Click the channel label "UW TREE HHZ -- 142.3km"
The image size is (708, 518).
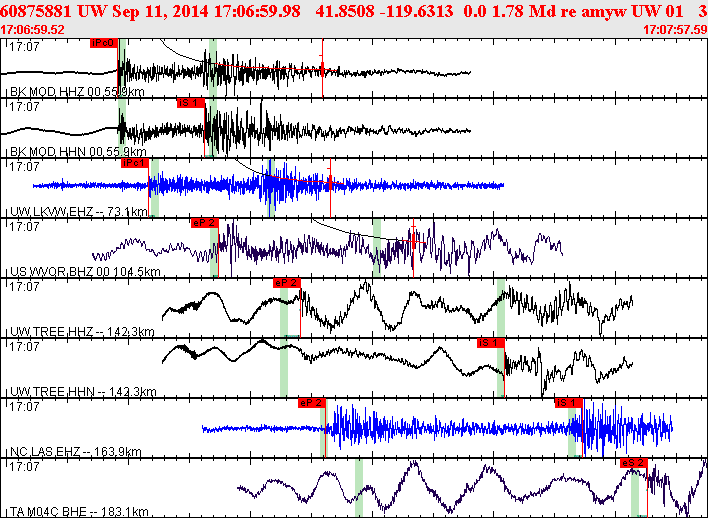pos(82,332)
